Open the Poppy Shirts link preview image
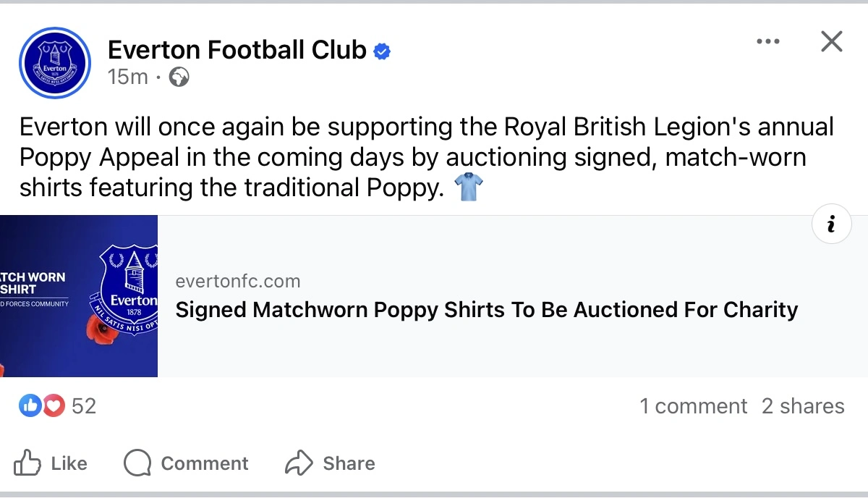The height and width of the screenshot is (501, 868). (x=79, y=296)
